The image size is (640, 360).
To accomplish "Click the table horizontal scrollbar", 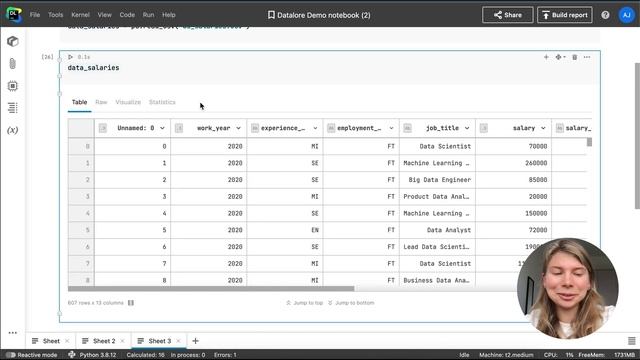I will (211, 289).
